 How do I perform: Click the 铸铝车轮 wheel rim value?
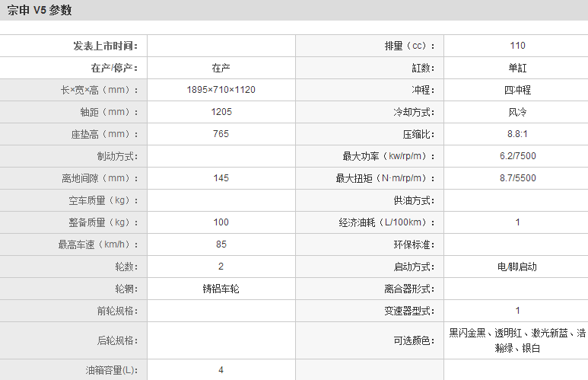click(x=221, y=289)
